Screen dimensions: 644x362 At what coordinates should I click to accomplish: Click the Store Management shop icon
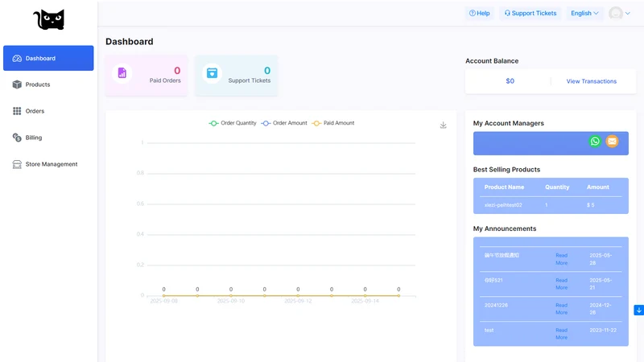click(x=17, y=164)
